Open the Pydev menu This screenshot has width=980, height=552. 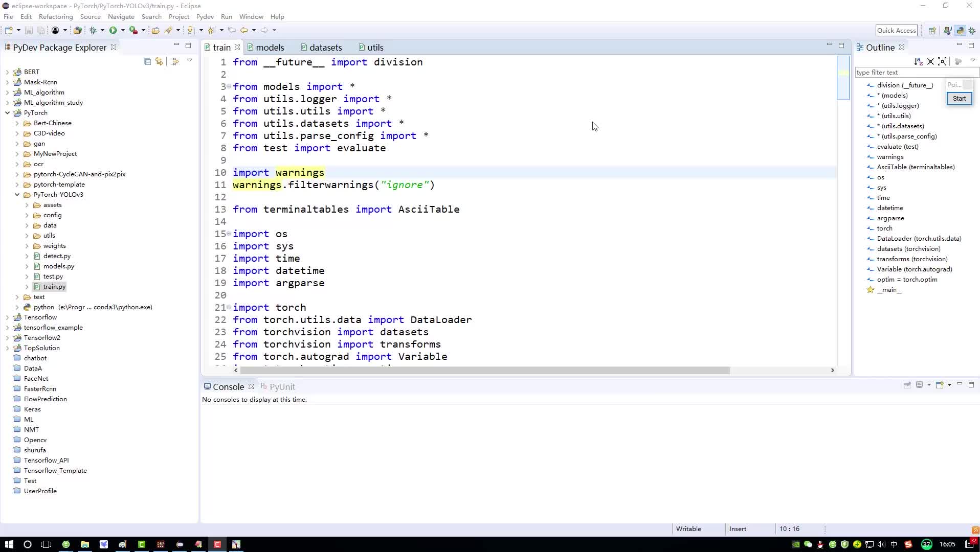[x=205, y=17]
